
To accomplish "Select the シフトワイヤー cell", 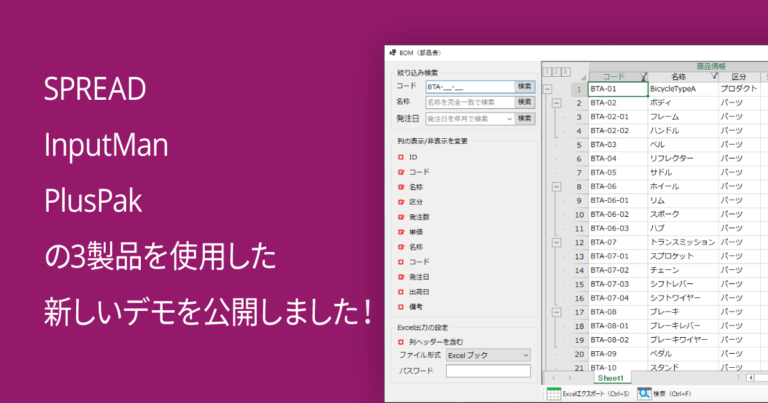I will pyautogui.click(x=683, y=298).
